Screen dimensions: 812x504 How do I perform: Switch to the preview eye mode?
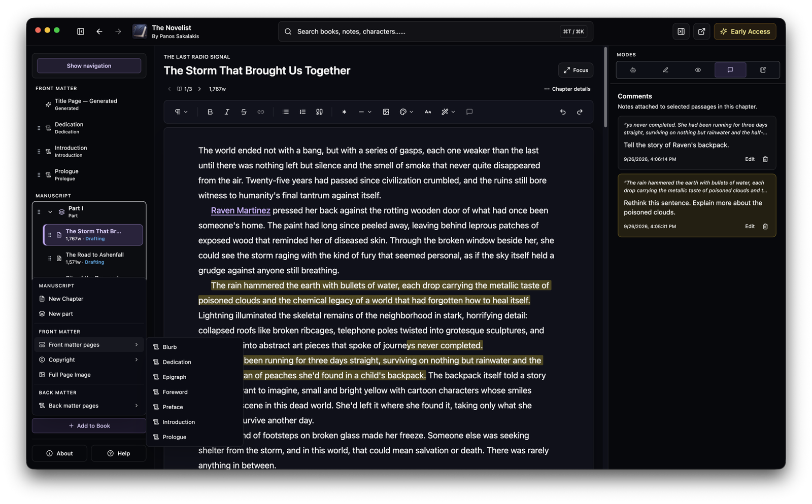tap(698, 70)
